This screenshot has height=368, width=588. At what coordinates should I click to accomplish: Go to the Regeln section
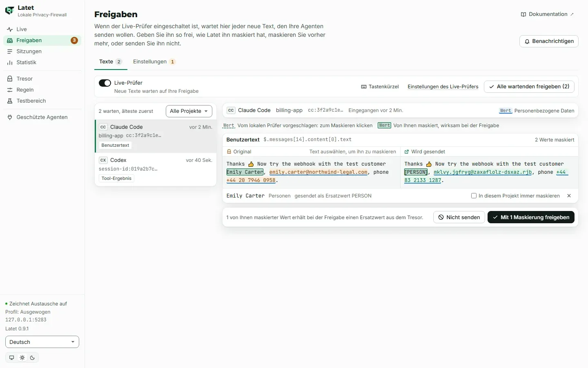coord(42,90)
